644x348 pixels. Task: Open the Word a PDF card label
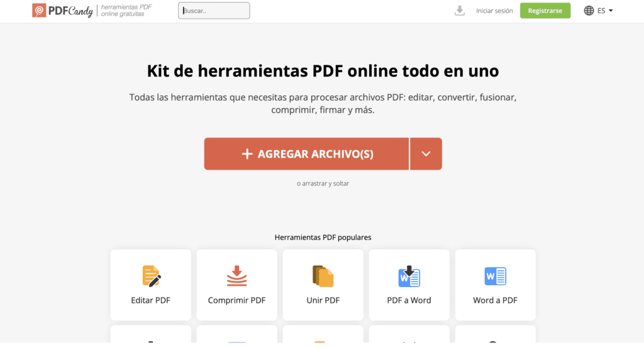(x=496, y=300)
